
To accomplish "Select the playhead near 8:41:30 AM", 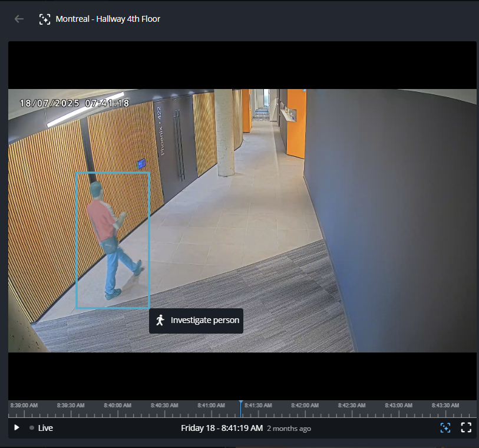I will [x=241, y=406].
